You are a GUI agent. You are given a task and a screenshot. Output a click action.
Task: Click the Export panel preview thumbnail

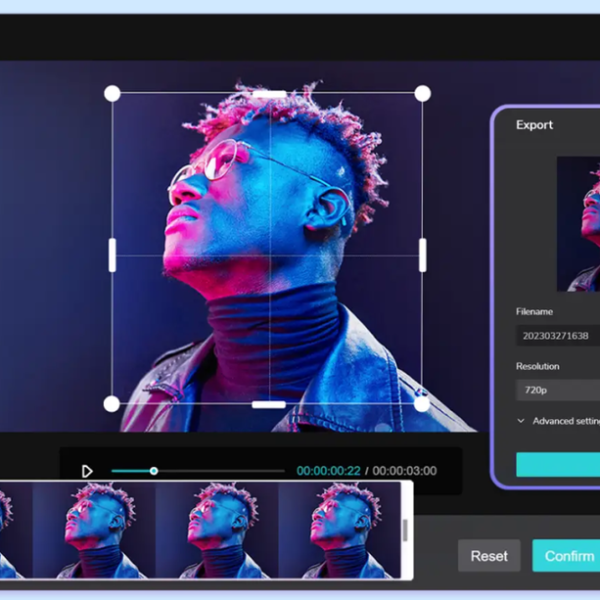point(578,224)
